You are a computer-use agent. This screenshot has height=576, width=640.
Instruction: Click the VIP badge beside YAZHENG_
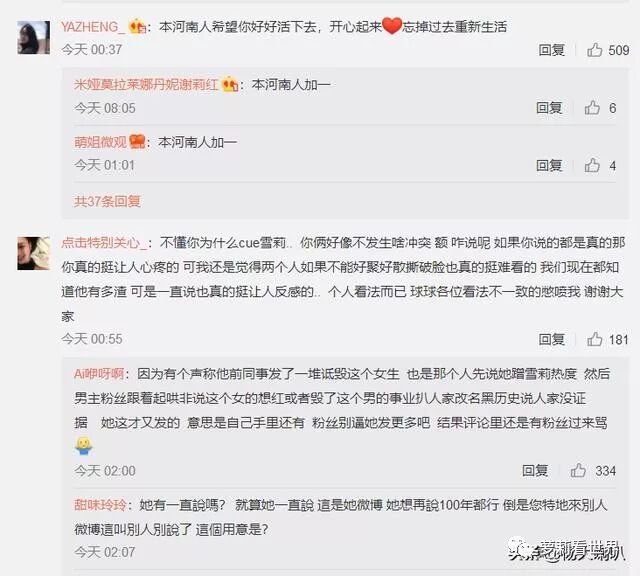(138, 27)
